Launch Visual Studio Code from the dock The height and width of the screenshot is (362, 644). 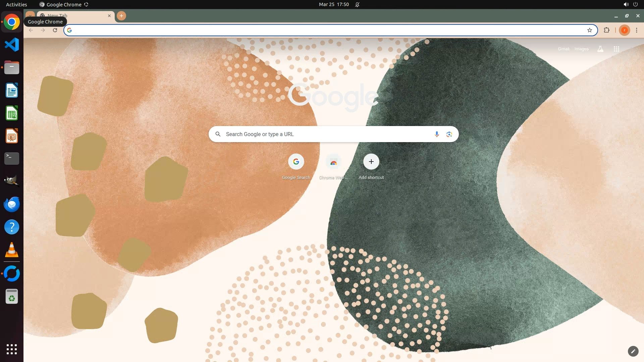pos(12,45)
